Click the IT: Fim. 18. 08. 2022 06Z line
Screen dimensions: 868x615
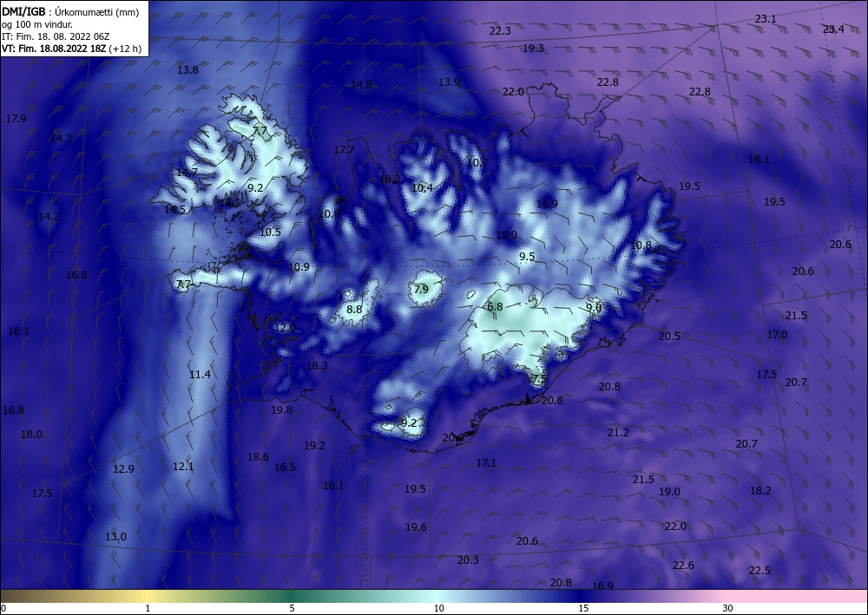tap(56, 36)
